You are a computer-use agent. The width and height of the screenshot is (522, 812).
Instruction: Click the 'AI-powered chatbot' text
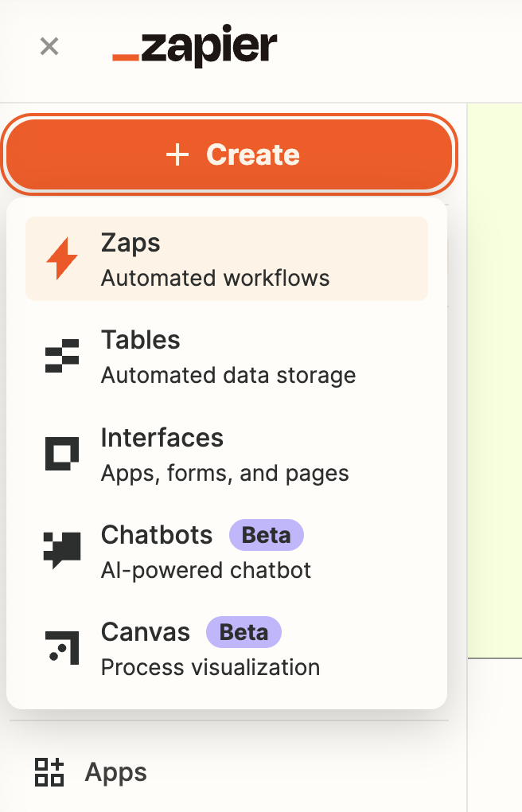[x=205, y=571]
